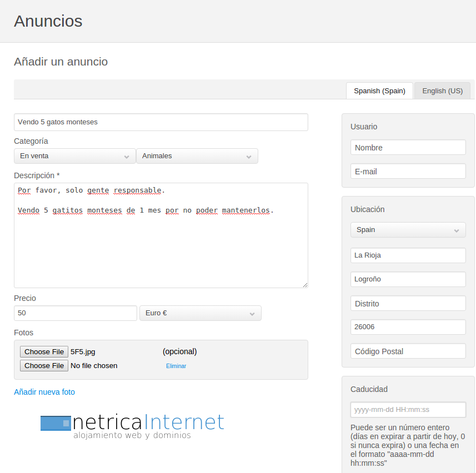The image size is (476, 473).
Task: Focus the Nombre user field
Action: [408, 147]
